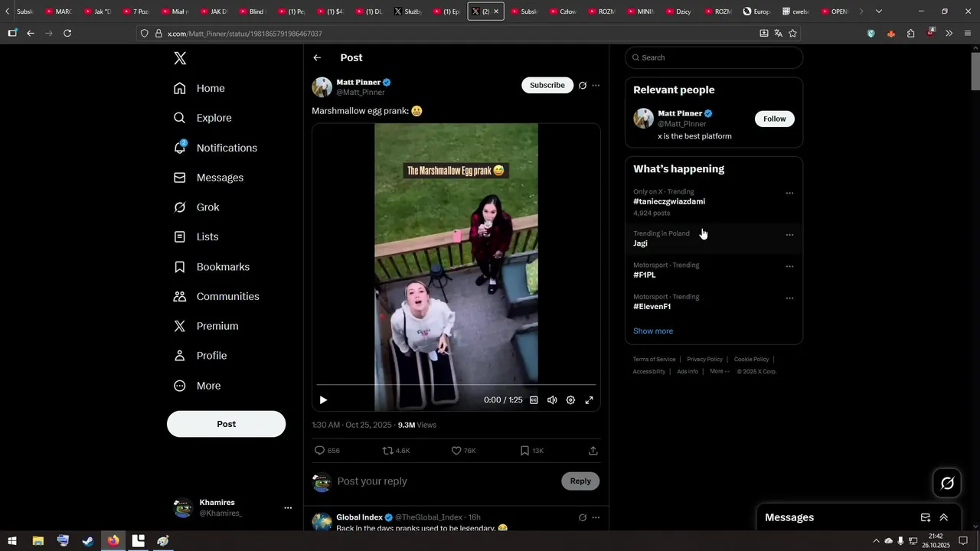Image resolution: width=980 pixels, height=551 pixels.
Task: Toggle video captions
Action: (534, 400)
